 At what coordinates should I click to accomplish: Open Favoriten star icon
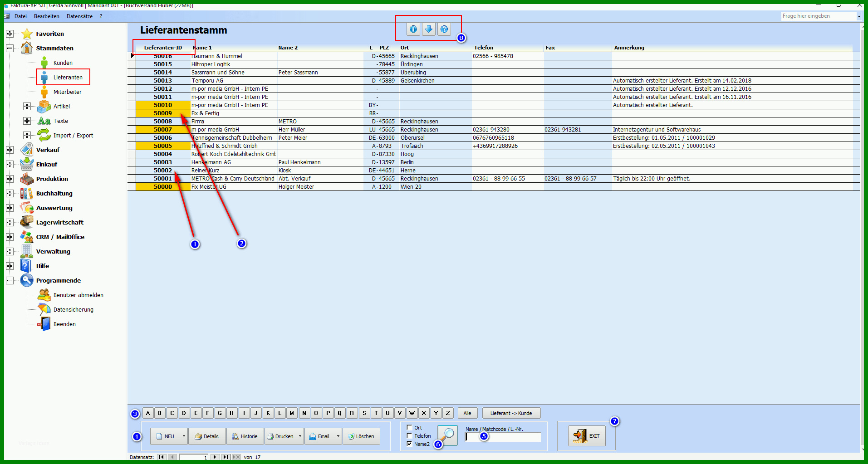[27, 34]
